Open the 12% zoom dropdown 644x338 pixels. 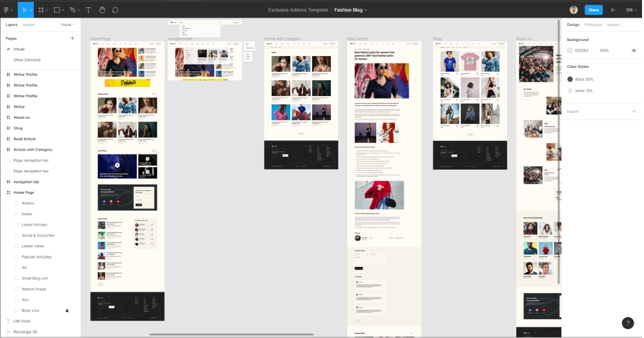[x=630, y=10]
